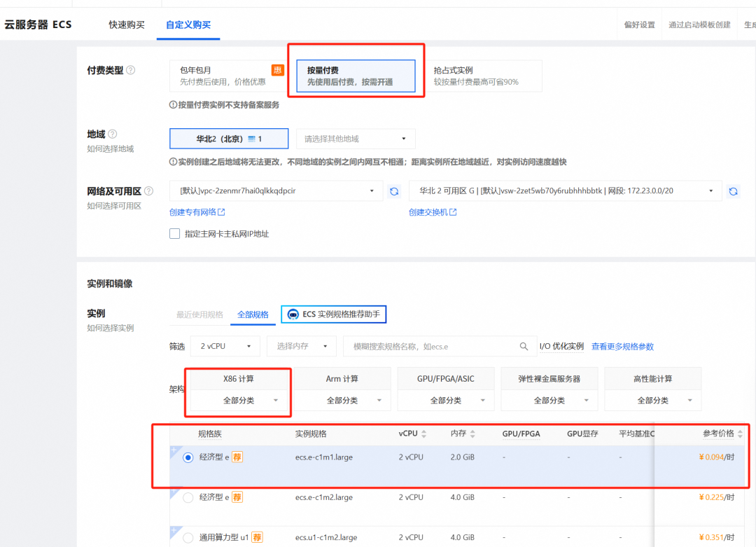This screenshot has width=756, height=547.
Task: Sort the table by vCPU arrows
Action: (x=423, y=434)
